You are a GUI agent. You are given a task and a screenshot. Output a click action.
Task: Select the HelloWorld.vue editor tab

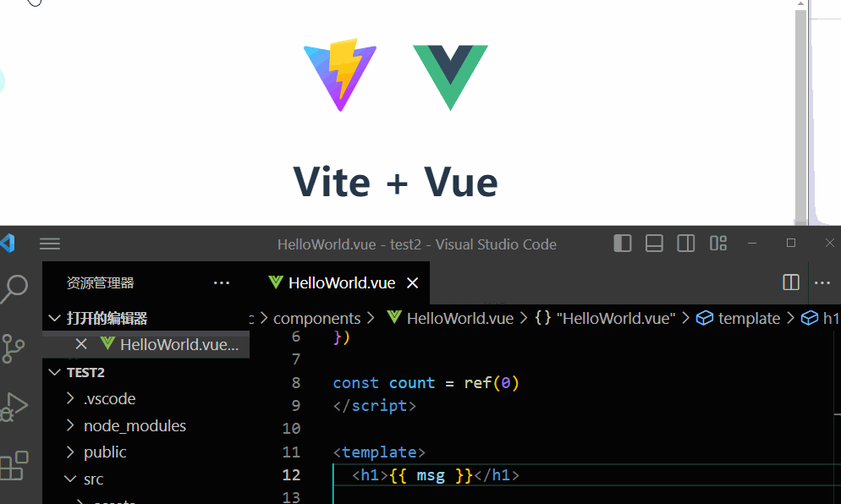coord(344,282)
